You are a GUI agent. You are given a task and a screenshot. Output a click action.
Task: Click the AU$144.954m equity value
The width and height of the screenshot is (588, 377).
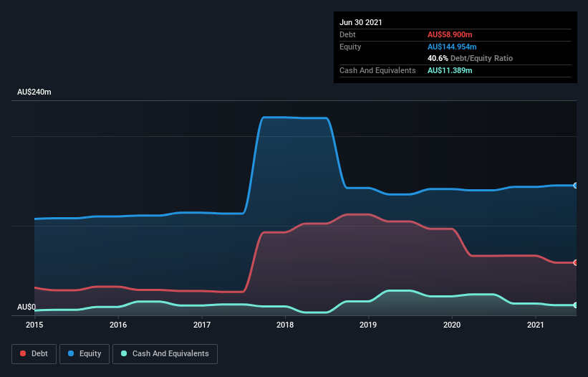coord(452,47)
